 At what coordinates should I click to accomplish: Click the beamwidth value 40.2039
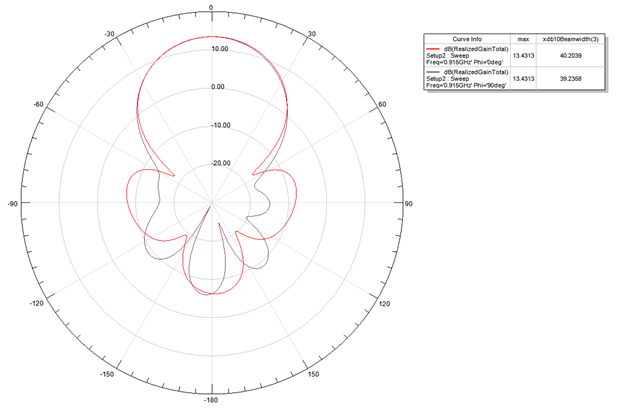pyautogui.click(x=571, y=55)
